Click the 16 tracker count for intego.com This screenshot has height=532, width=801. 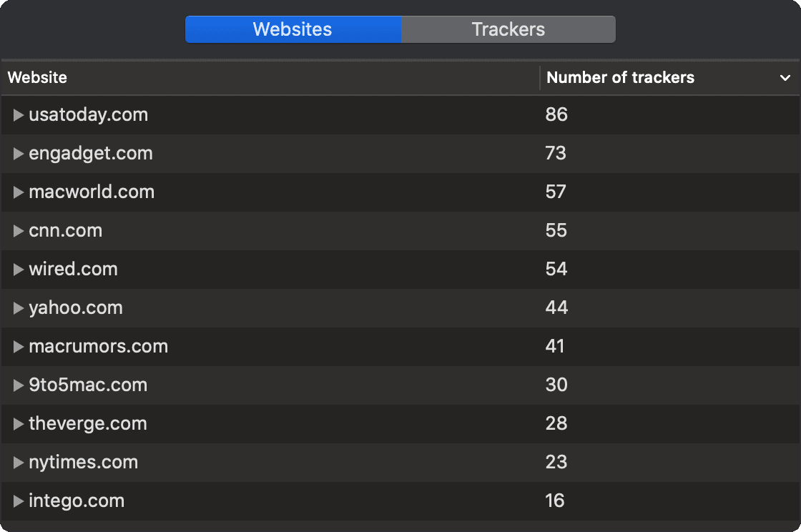555,501
